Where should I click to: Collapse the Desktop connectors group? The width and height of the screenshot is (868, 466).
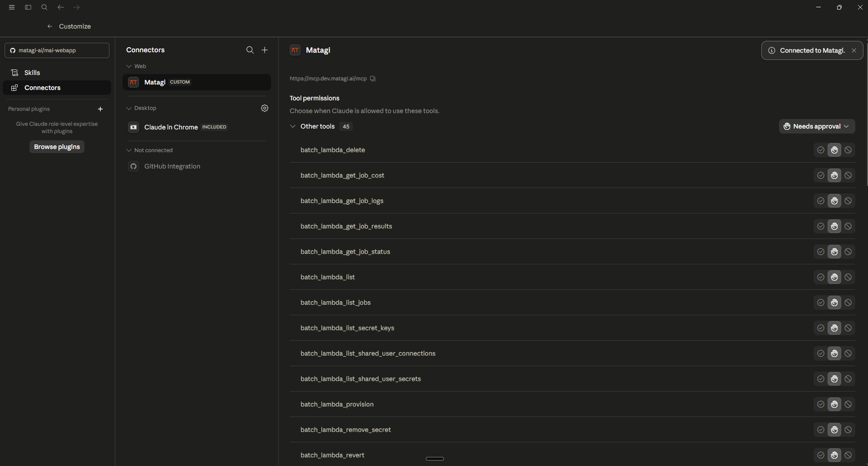pos(129,108)
